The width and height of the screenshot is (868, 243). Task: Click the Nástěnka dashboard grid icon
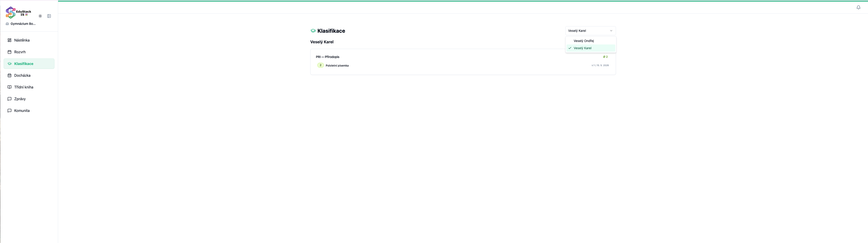pos(9,40)
